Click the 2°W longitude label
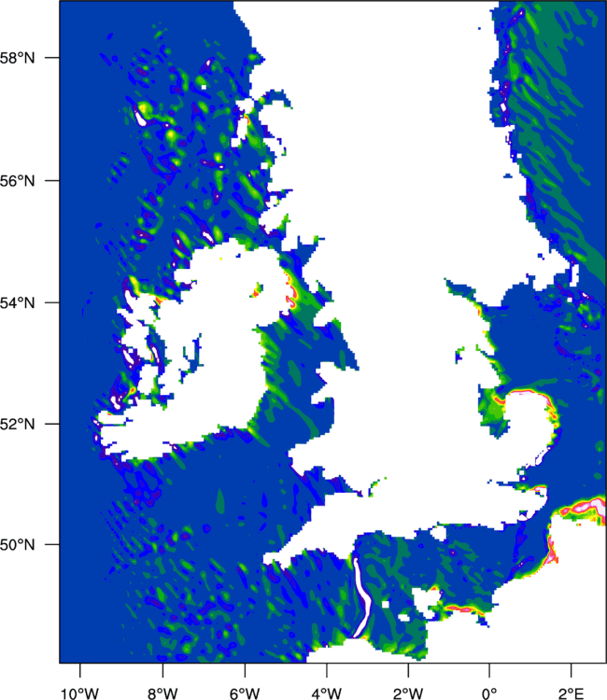Viewport: 607px width, 700px height. tap(408, 693)
